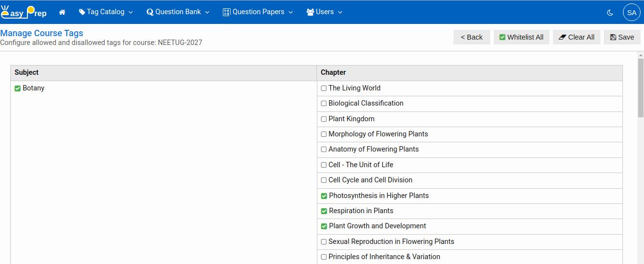The image size is (644, 264).
Task: Uncheck Photosynthesis in Higher Plants
Action: coord(324,196)
